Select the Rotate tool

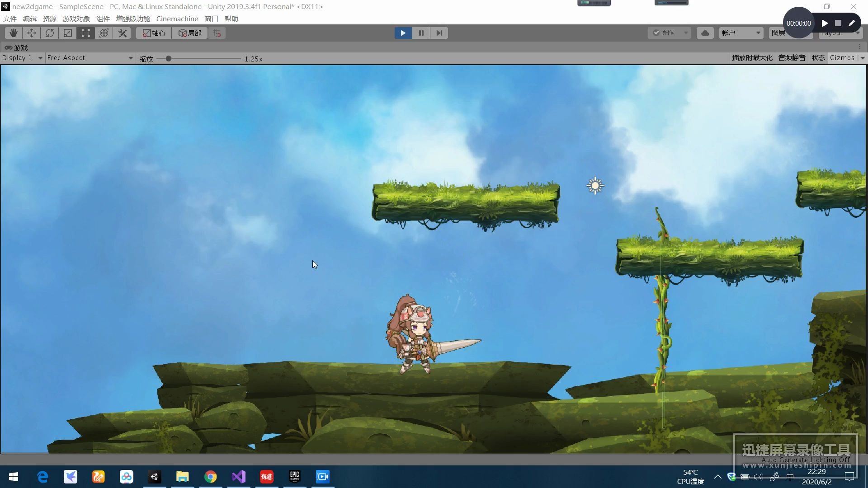click(x=50, y=33)
